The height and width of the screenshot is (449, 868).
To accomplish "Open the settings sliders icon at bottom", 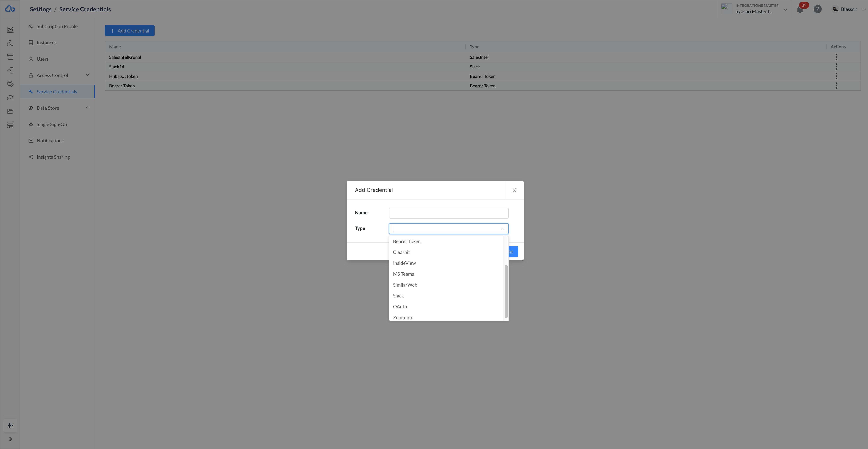I will [x=10, y=425].
